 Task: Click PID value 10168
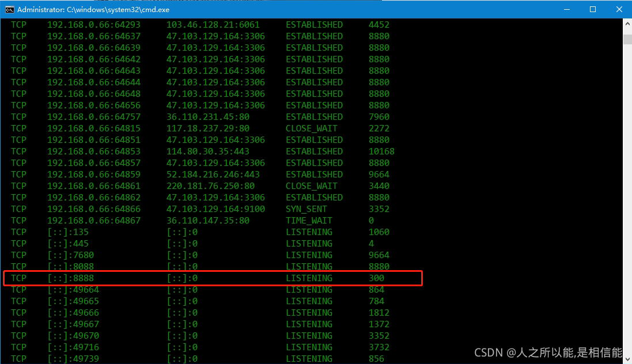(381, 151)
